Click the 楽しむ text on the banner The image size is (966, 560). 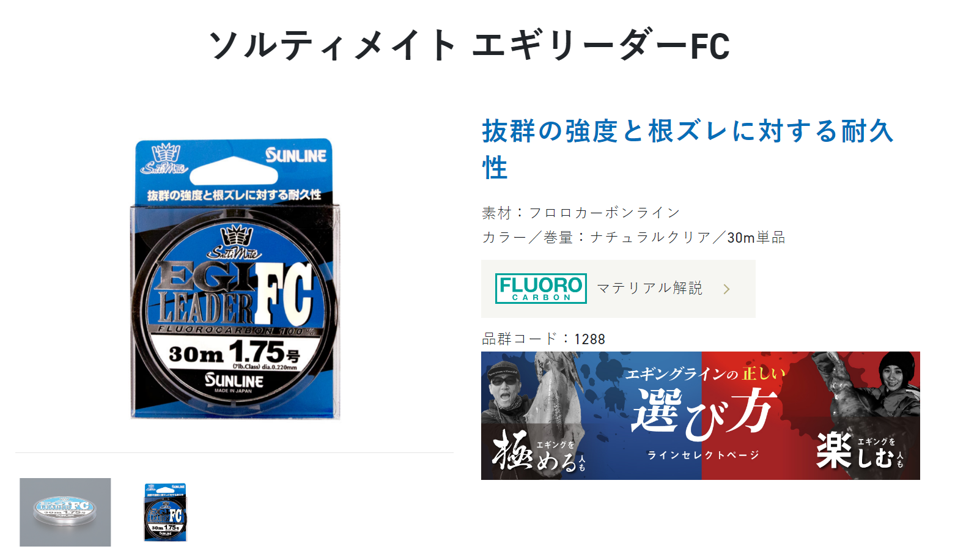pos(859,451)
